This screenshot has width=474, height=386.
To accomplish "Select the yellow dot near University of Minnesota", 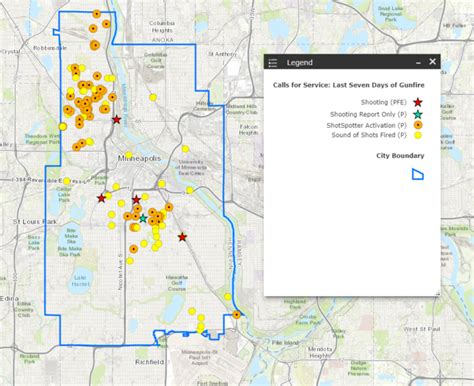I will click(x=185, y=149).
